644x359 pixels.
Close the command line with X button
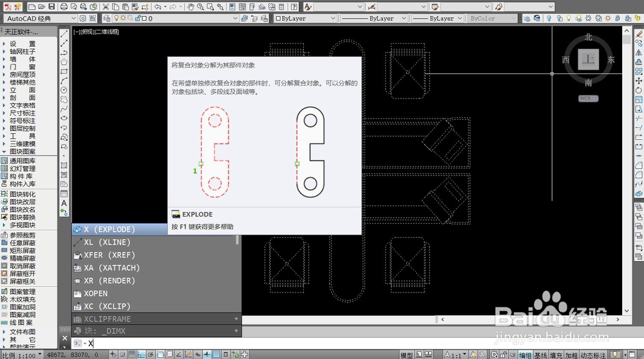(64, 338)
